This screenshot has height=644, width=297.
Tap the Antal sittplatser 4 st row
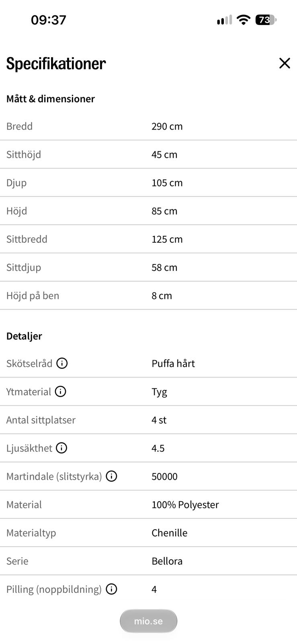point(148,420)
